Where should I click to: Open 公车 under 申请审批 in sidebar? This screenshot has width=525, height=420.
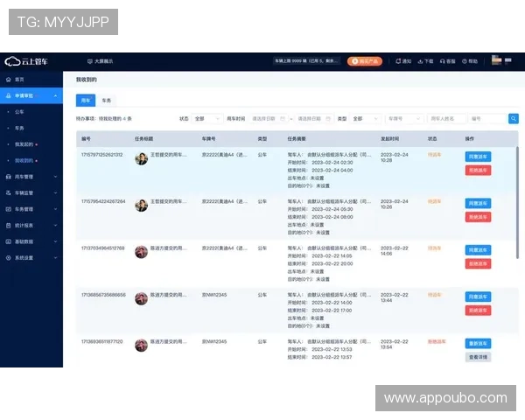[19, 112]
